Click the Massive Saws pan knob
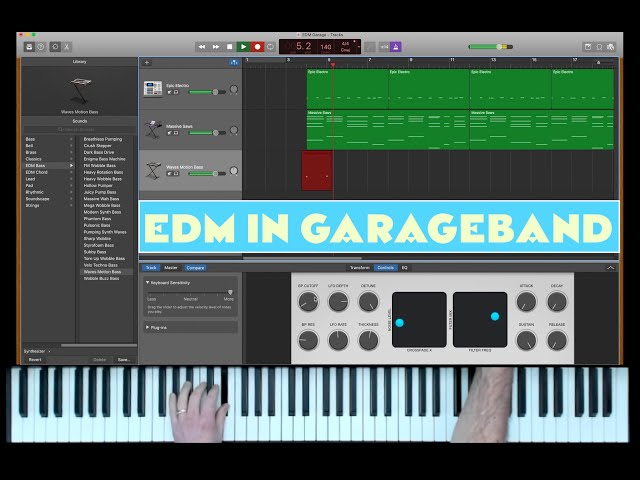 pyautogui.click(x=234, y=130)
